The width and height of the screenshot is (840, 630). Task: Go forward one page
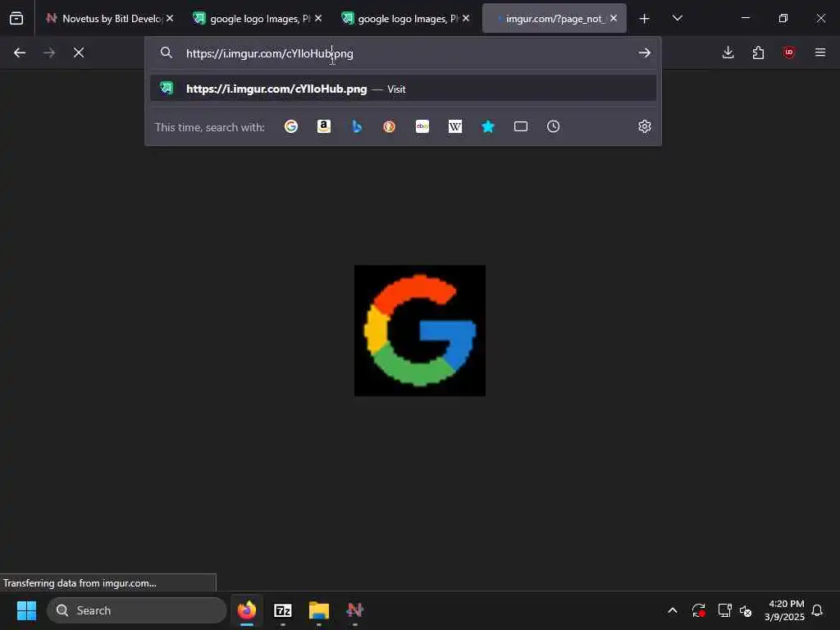pyautogui.click(x=48, y=52)
